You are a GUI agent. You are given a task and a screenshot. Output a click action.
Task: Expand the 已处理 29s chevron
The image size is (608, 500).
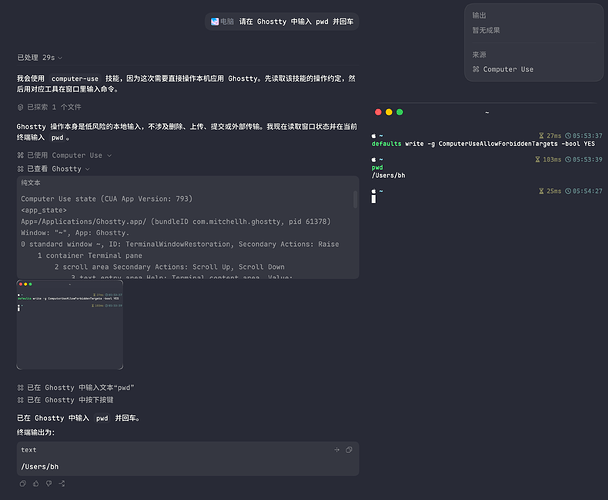60,58
